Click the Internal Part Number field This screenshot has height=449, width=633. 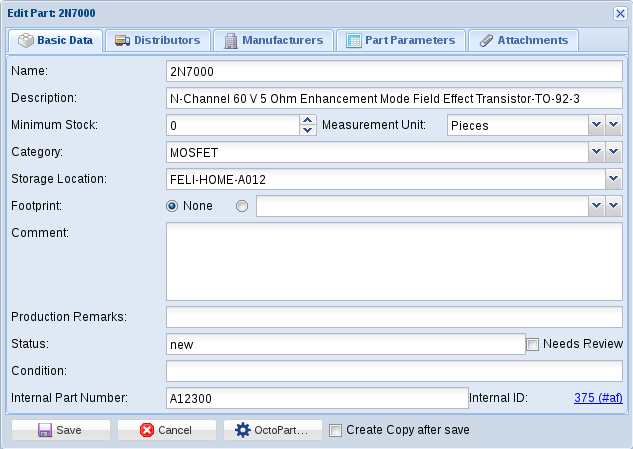[x=317, y=398]
